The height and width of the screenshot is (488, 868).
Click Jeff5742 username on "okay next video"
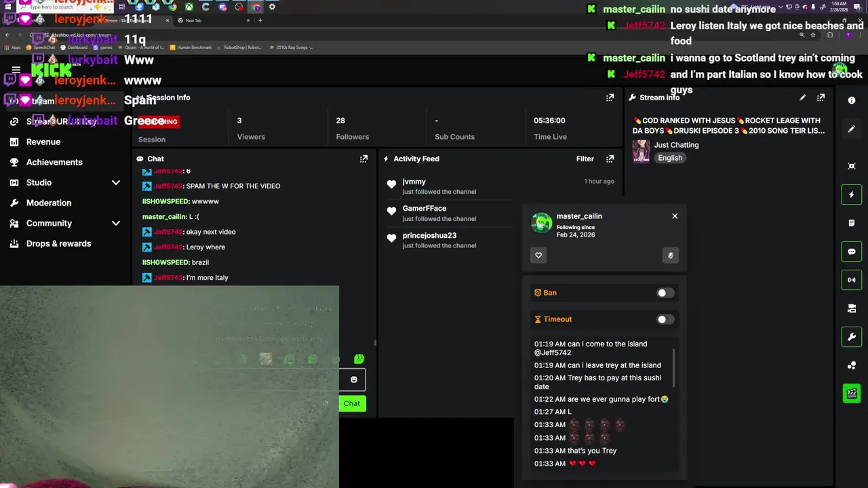click(x=168, y=232)
